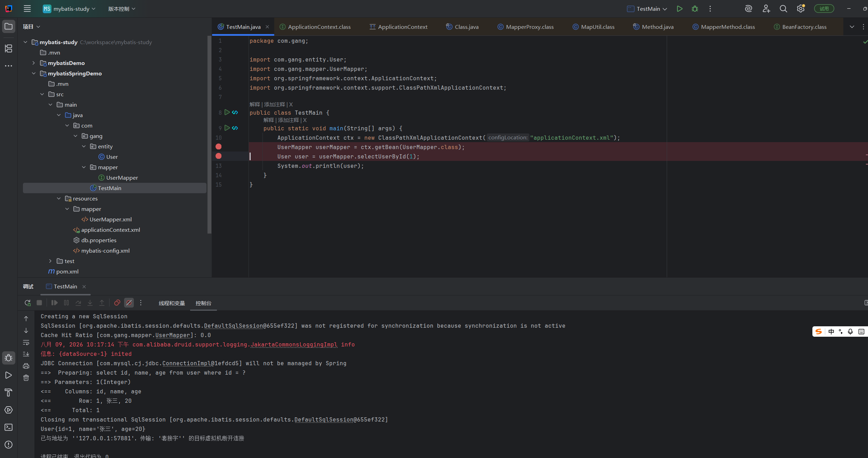
Task: Click 解释 above class TestMain
Action: 255,105
